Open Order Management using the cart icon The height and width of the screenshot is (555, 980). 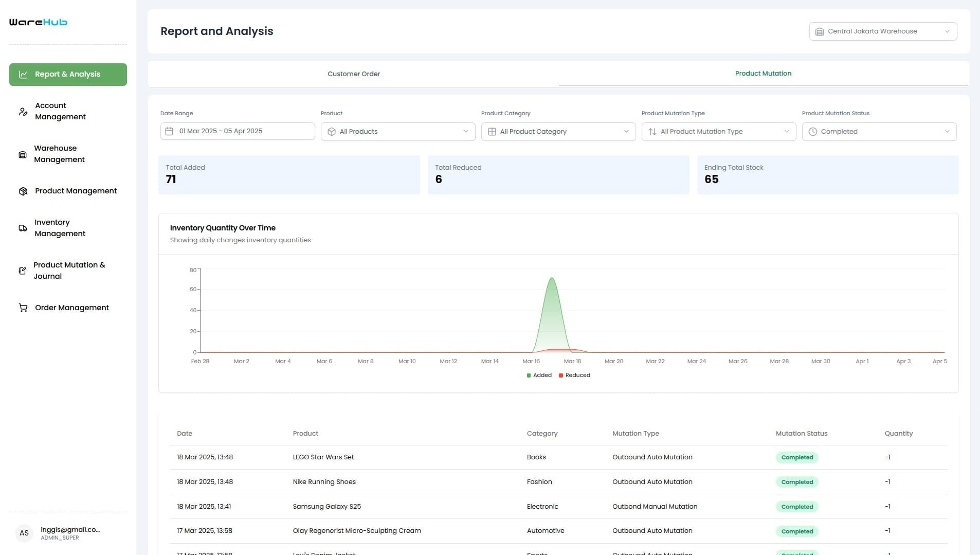(x=23, y=308)
